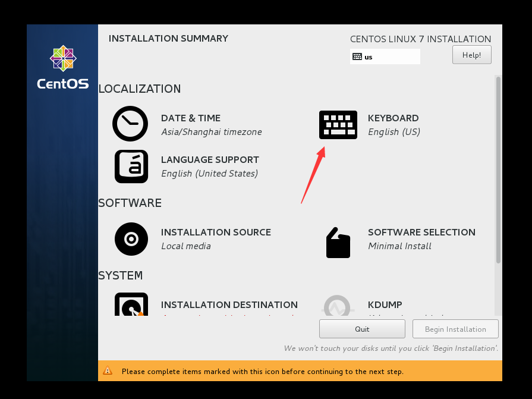Click "We won't touch your disks" note
Viewport: 532px width, 399px height.
click(391, 348)
